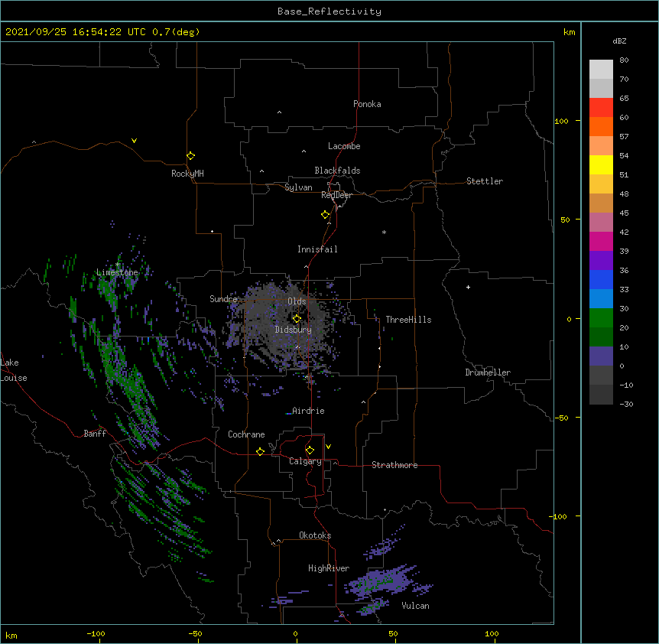Click the 100 x-axis tick label
Viewport: 659px width, 644px height.
(x=492, y=633)
